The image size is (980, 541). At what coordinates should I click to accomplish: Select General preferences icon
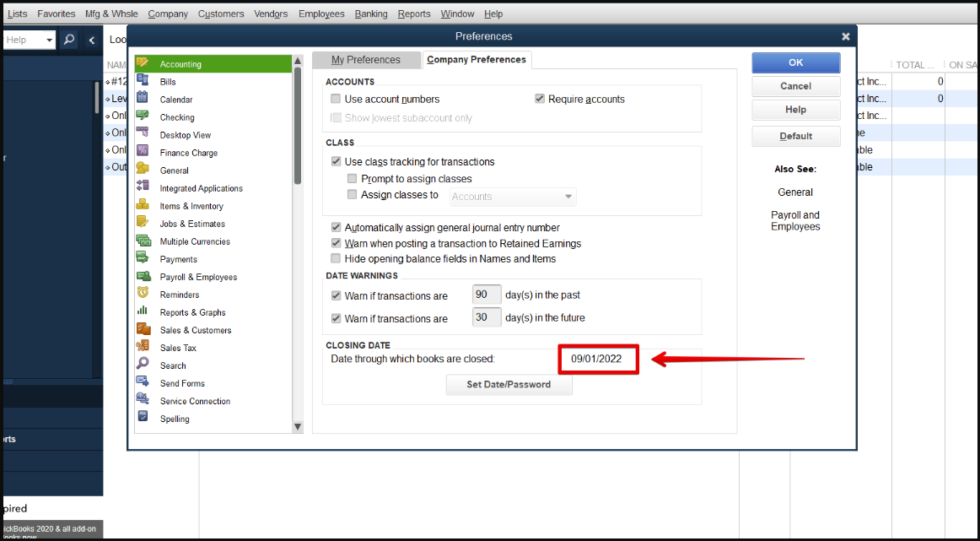pos(143,169)
